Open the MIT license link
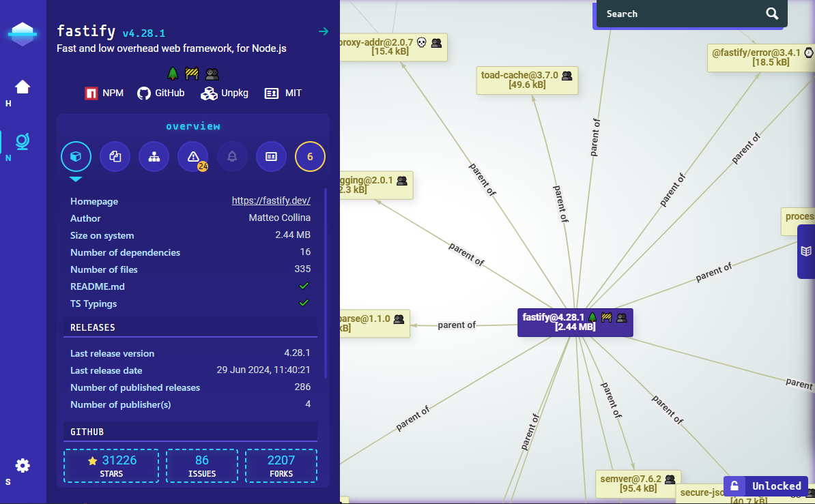The width and height of the screenshot is (815, 504). click(x=283, y=93)
